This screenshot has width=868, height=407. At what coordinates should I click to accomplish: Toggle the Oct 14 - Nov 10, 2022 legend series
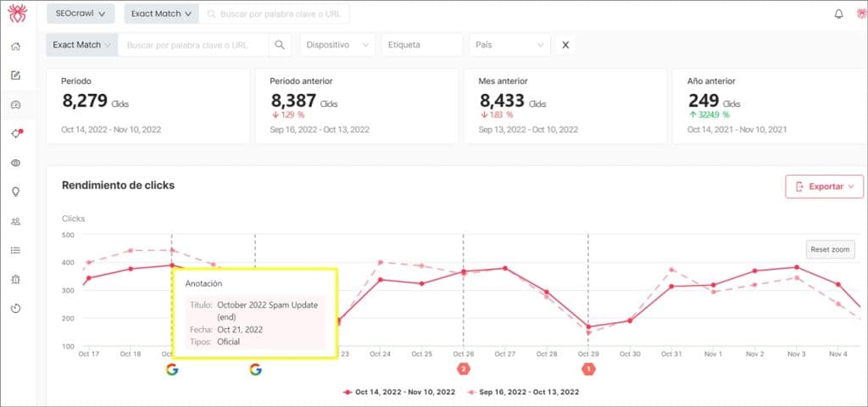[x=399, y=392]
